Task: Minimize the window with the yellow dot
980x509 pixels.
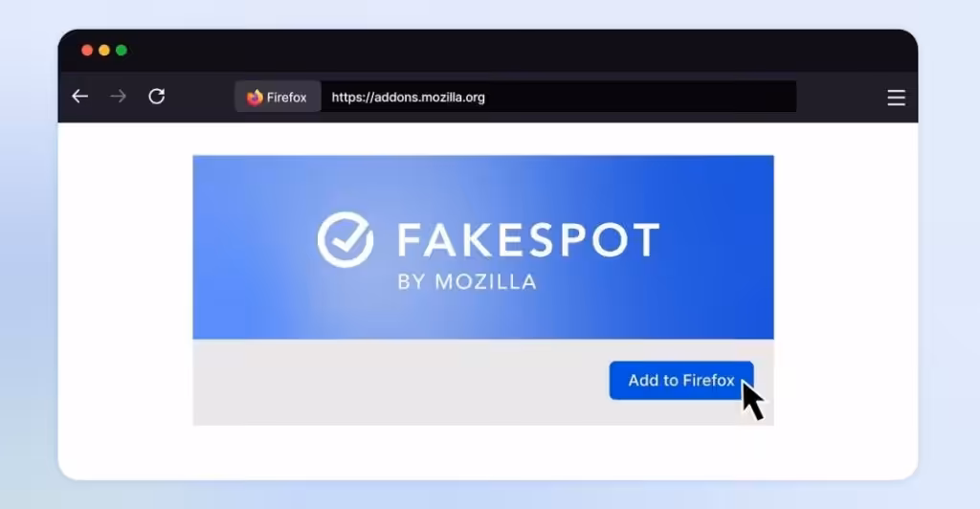Action: (104, 51)
